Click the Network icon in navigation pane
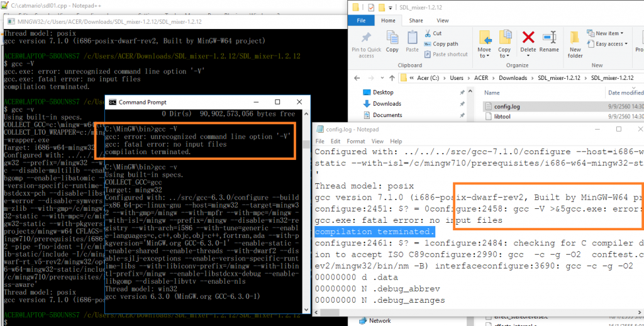Viewport: 644px width, 326px height. pos(362,321)
